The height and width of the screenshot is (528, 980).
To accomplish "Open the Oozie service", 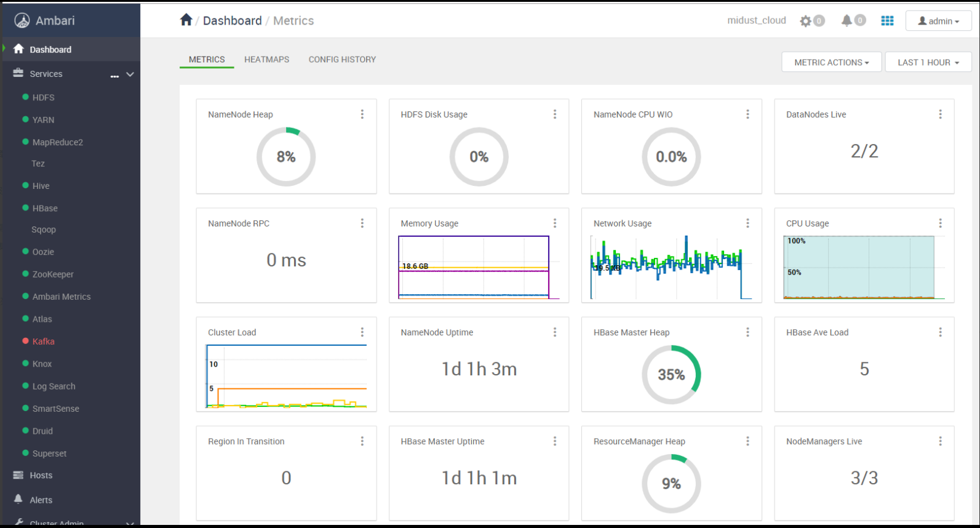I will point(43,252).
